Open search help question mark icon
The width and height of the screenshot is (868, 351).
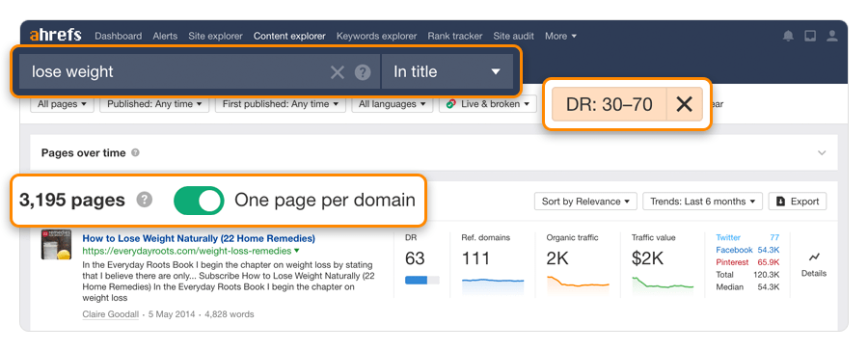click(363, 72)
